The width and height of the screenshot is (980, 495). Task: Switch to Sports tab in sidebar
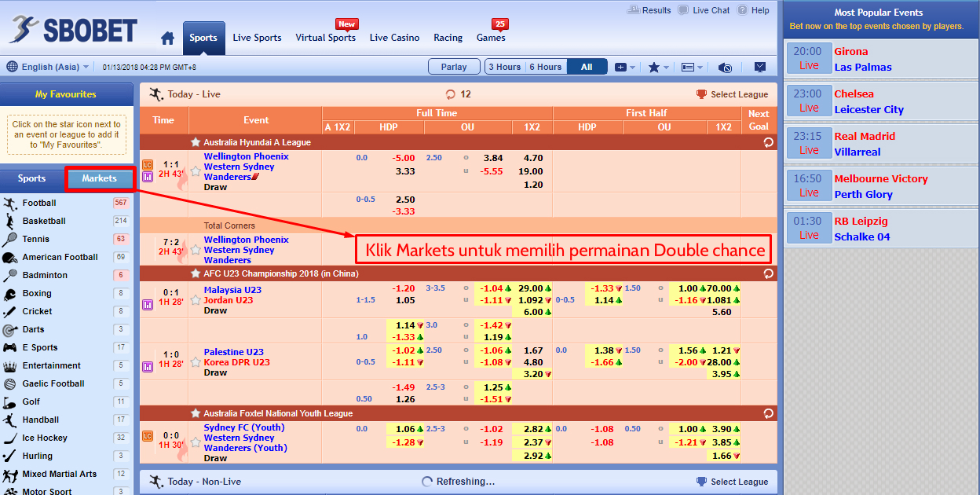(32, 178)
